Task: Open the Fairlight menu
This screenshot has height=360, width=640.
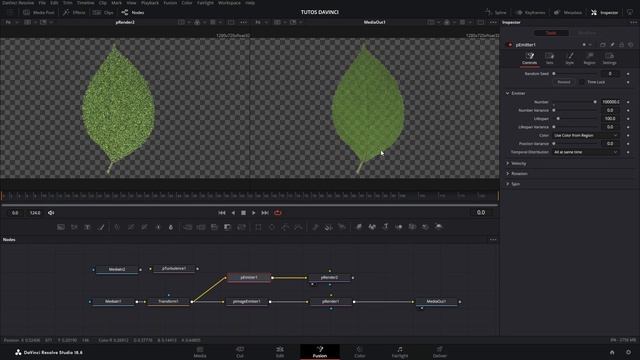Action: [205, 3]
